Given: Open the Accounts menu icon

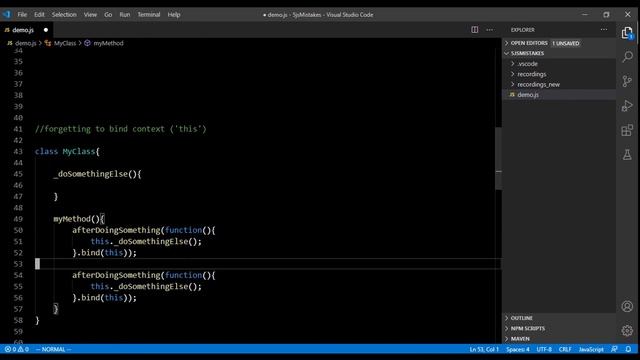Looking at the screenshot, I should point(627,306).
